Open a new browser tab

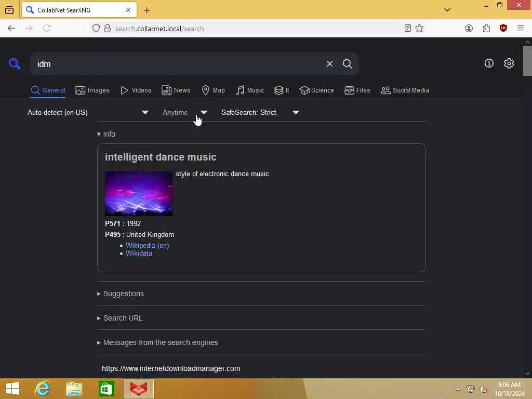pos(147,10)
